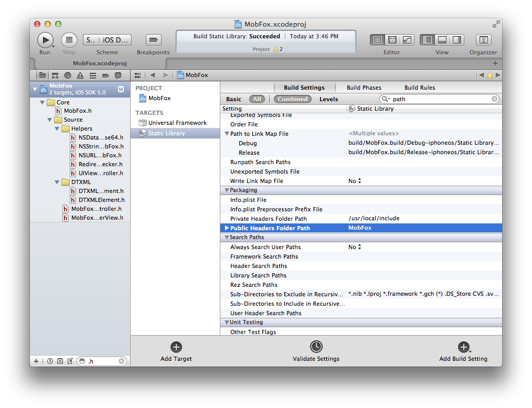Screen dimensions: 532x408
Task: Add a new tab with plus button
Action: pyautogui.click(x=495, y=63)
